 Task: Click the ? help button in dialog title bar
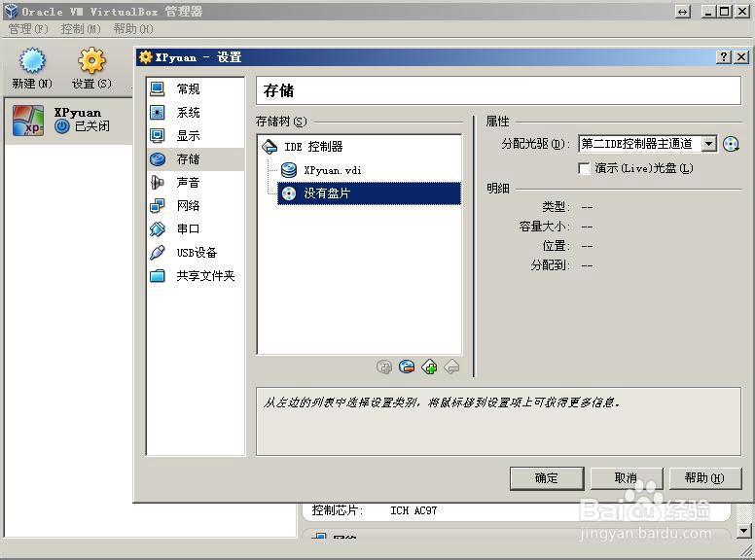(x=724, y=57)
